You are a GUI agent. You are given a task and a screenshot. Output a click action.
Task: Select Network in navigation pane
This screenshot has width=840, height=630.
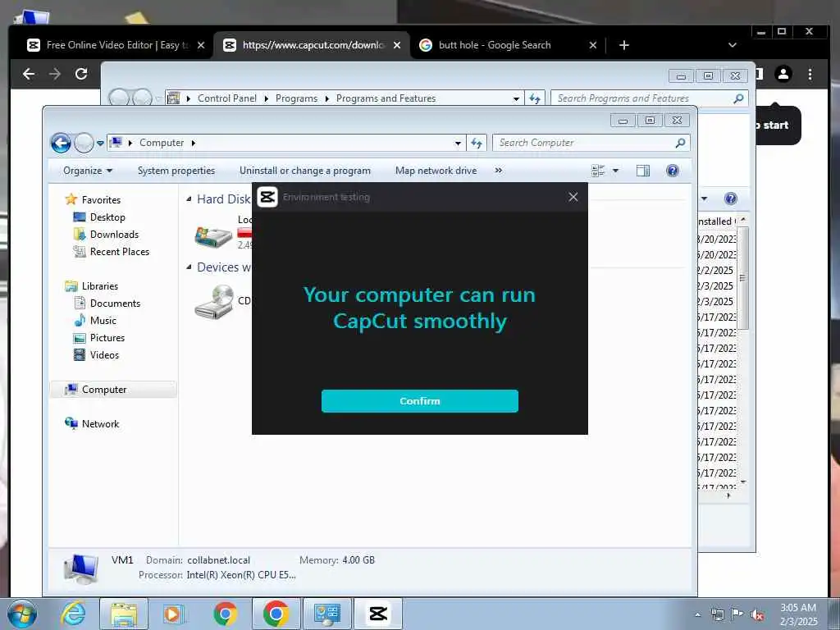tap(100, 424)
